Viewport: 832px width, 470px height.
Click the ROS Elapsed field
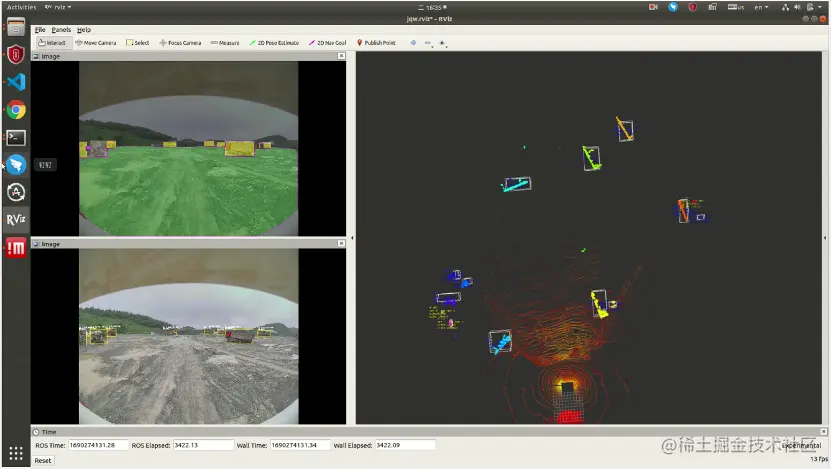[203, 445]
